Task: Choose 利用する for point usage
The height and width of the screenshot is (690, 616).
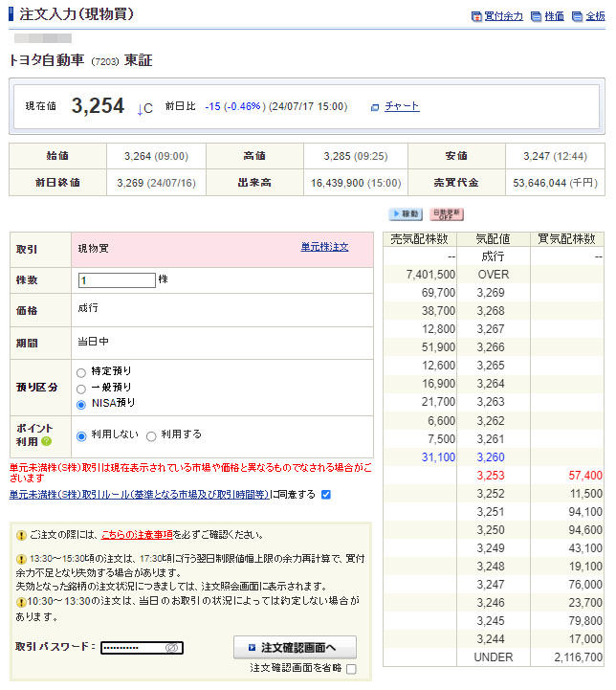Action: 151,435
